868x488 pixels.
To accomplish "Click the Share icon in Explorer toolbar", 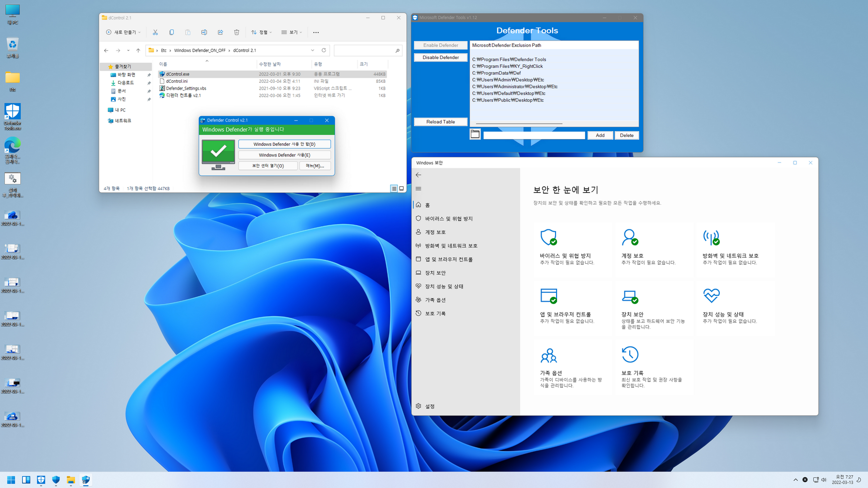I will click(220, 32).
